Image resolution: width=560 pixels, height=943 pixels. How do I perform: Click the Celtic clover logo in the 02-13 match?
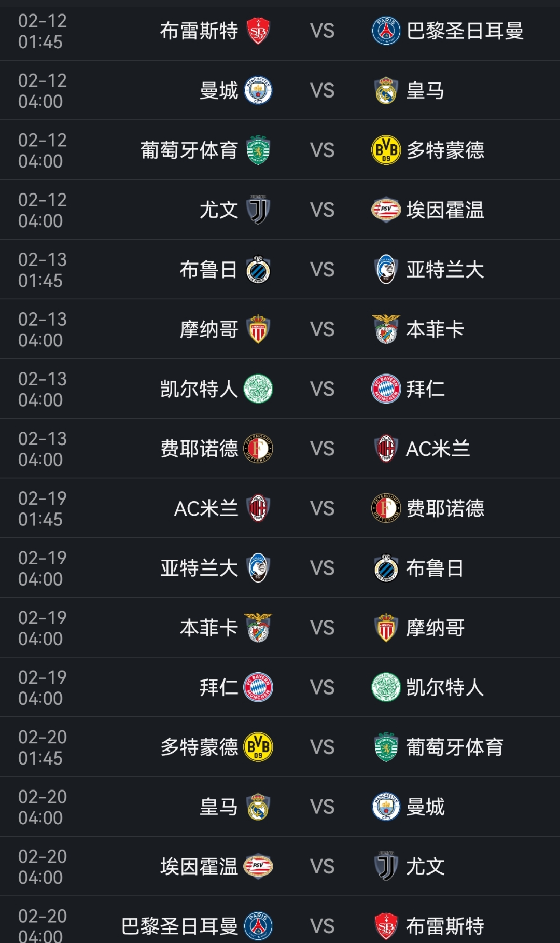tap(258, 389)
